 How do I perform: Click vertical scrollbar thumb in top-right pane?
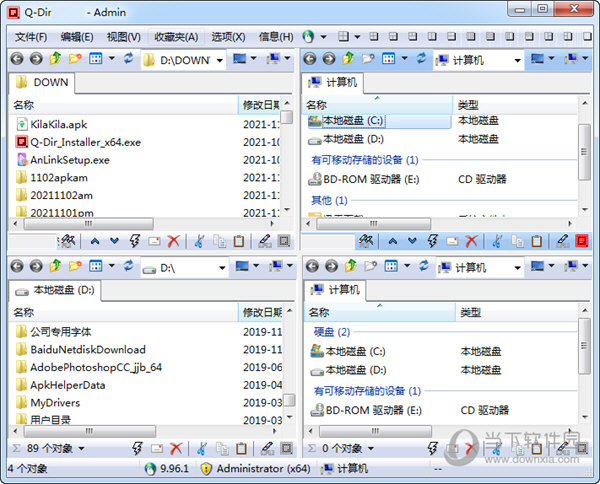pyautogui.click(x=584, y=152)
